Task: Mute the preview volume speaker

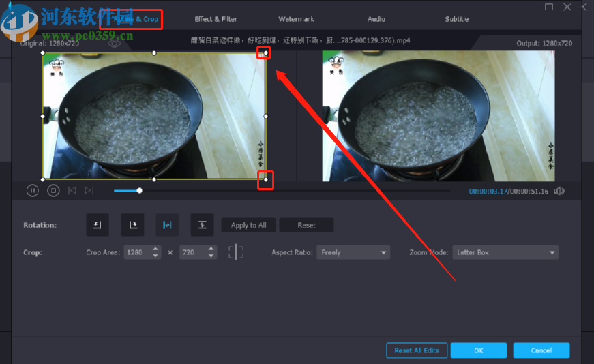Action: coord(559,191)
